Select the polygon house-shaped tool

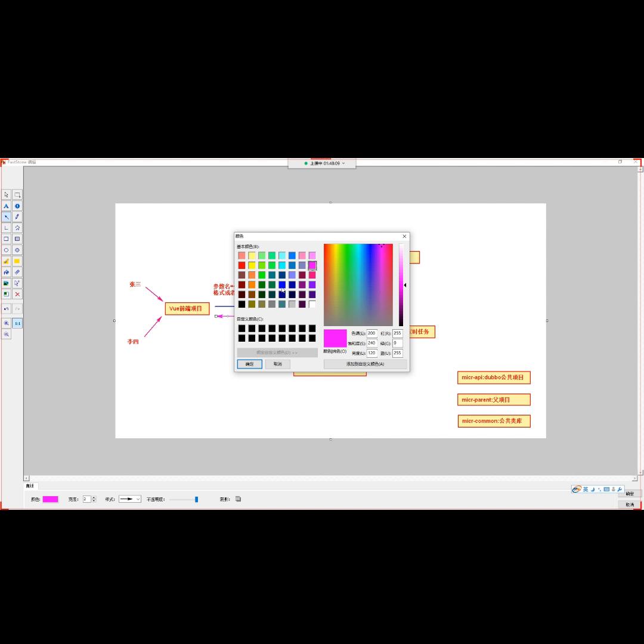(x=17, y=228)
